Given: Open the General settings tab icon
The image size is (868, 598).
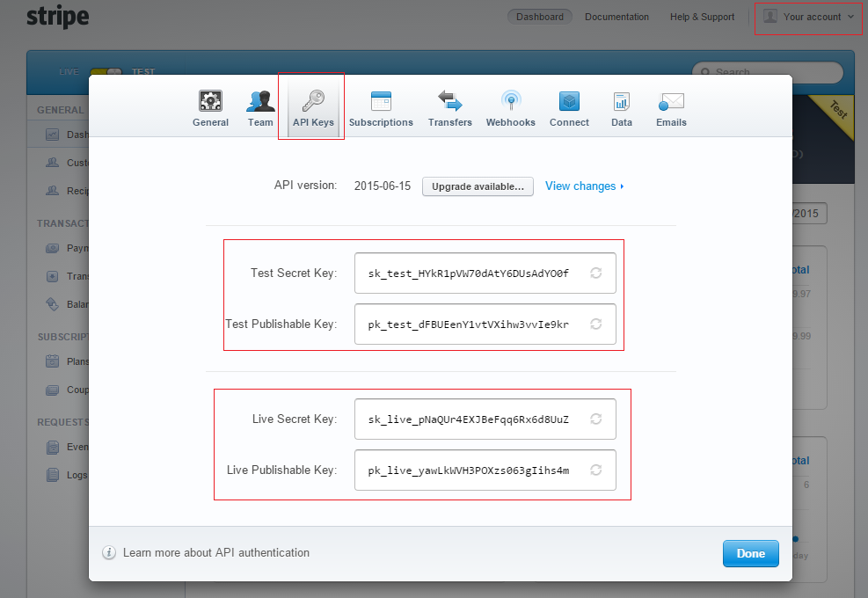Looking at the screenshot, I should [210, 101].
